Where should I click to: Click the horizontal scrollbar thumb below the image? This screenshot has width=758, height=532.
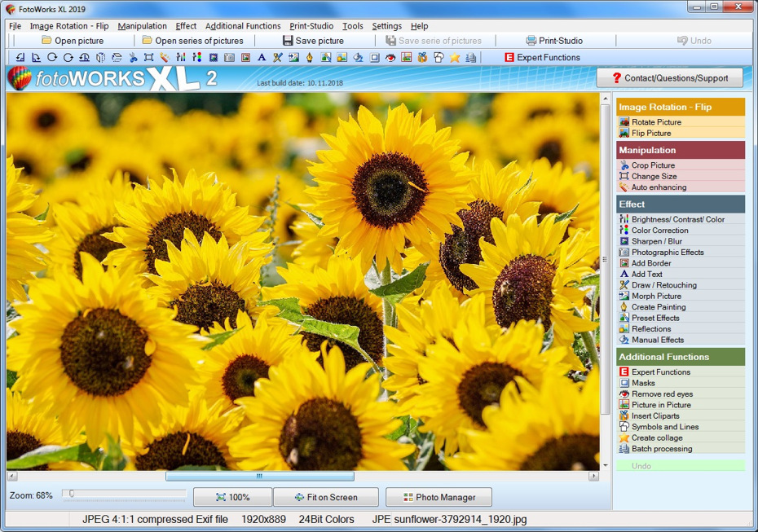tap(260, 477)
